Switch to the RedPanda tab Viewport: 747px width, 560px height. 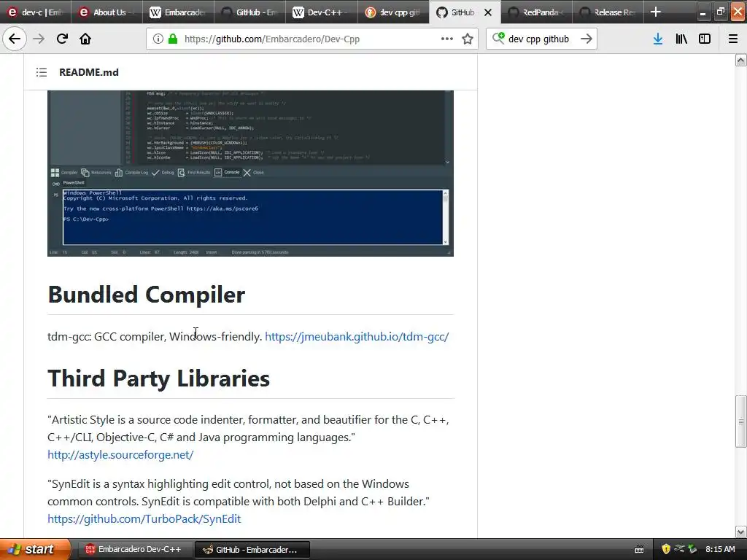coord(536,12)
